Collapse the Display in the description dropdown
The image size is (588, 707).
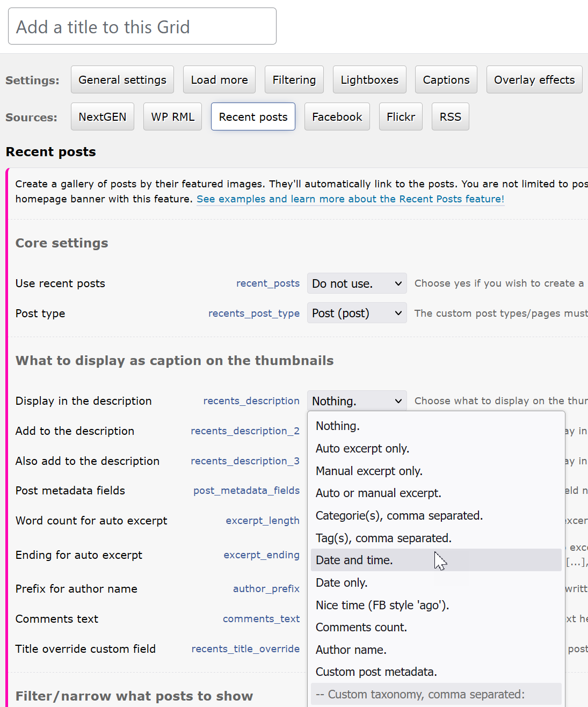[x=357, y=401]
